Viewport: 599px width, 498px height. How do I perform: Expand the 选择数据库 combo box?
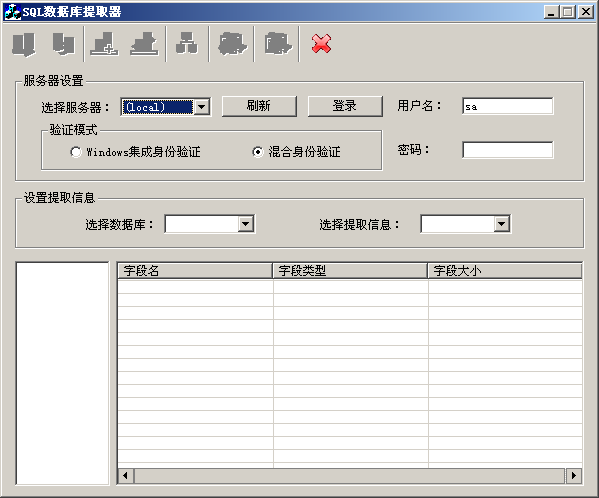[246, 224]
